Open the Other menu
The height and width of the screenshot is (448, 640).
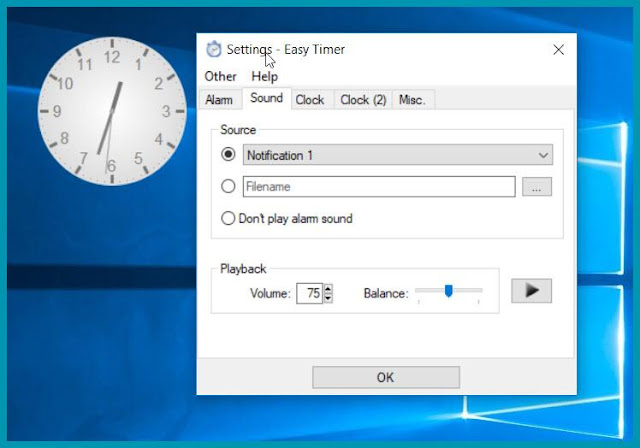click(220, 76)
